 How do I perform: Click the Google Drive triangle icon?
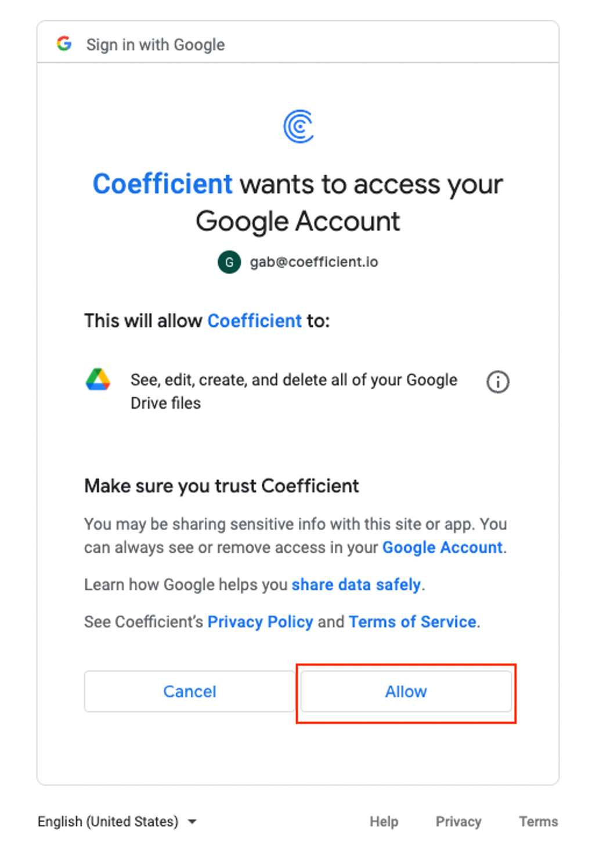[98, 380]
